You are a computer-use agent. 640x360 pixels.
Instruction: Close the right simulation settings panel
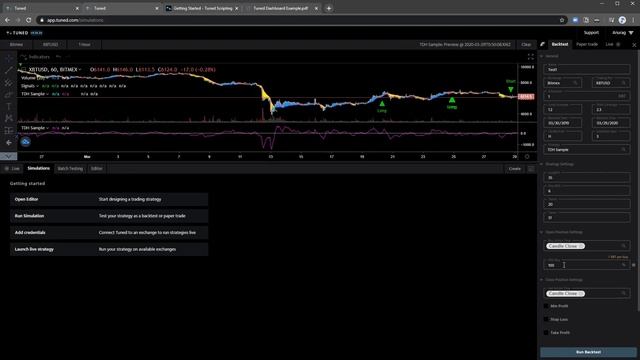(634, 45)
